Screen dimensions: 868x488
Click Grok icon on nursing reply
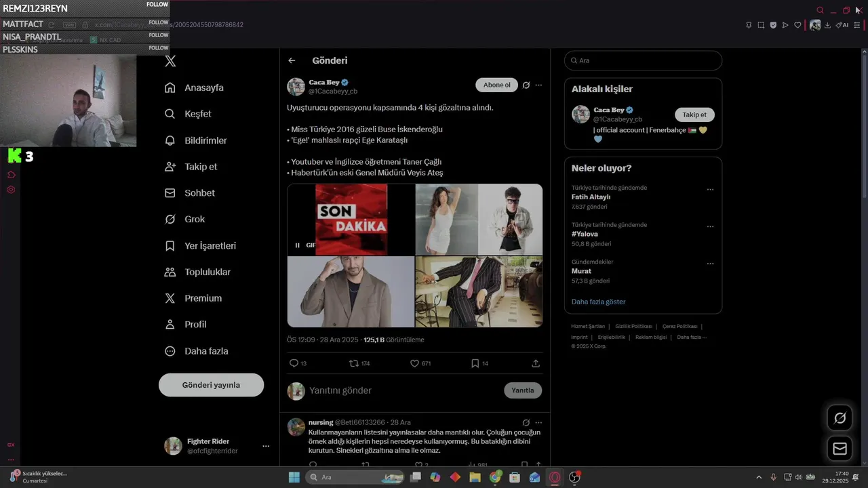click(526, 422)
